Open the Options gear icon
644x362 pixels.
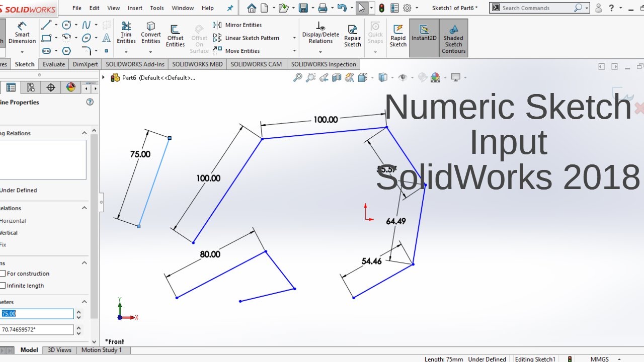(407, 8)
